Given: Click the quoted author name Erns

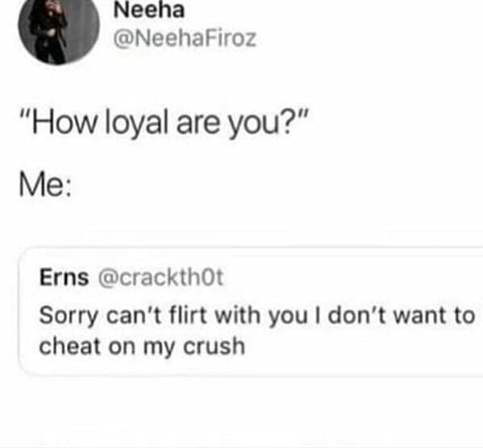Looking at the screenshot, I should 64,277.
